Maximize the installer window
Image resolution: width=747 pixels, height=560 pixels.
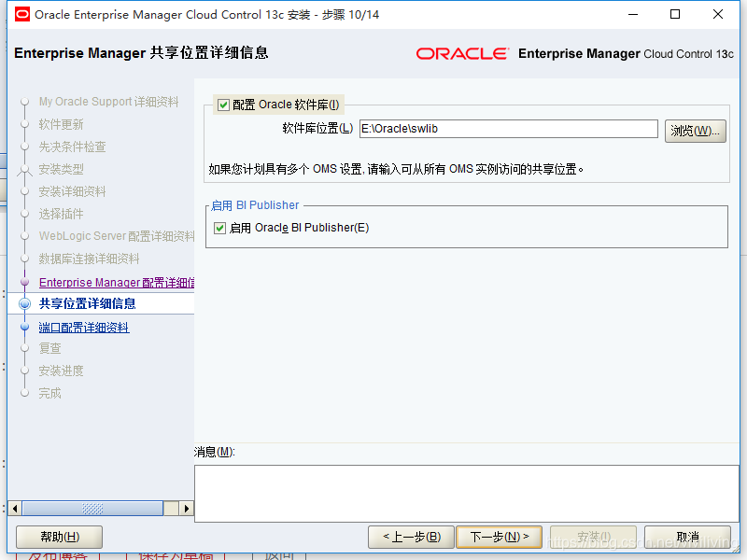click(675, 14)
